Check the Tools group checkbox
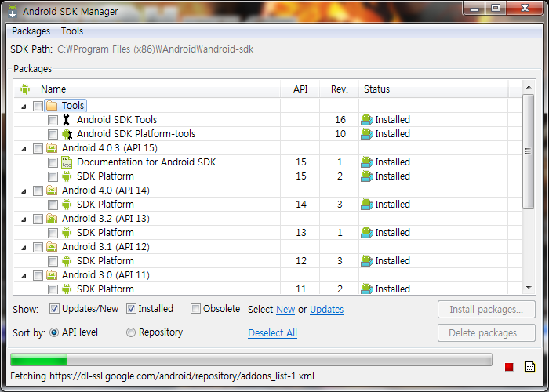Image resolution: width=549 pixels, height=392 pixels. pos(38,106)
